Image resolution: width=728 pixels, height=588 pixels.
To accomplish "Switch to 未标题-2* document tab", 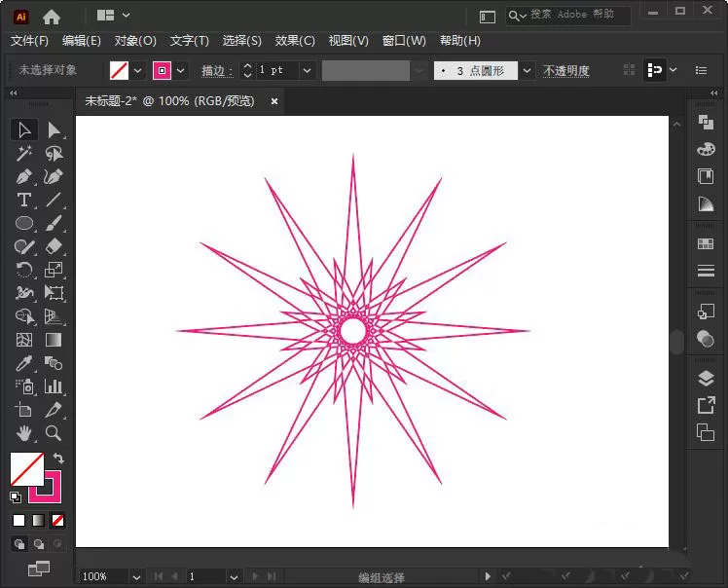I will coord(169,101).
